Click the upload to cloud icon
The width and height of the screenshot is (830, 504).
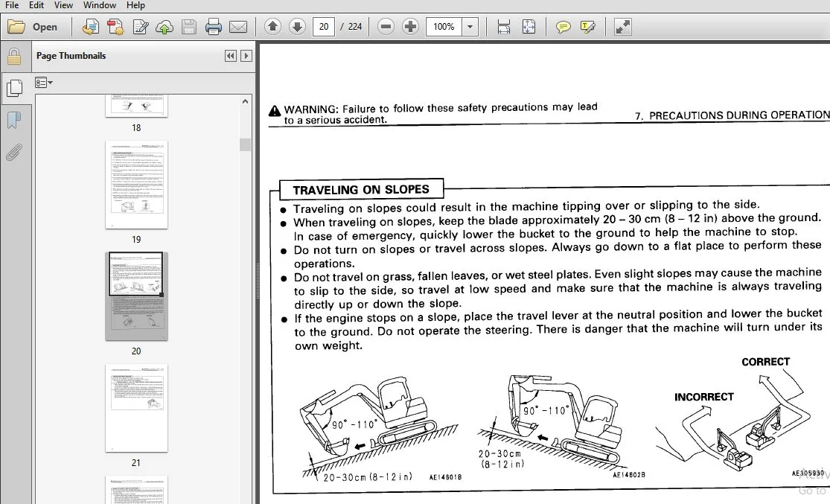(165, 27)
